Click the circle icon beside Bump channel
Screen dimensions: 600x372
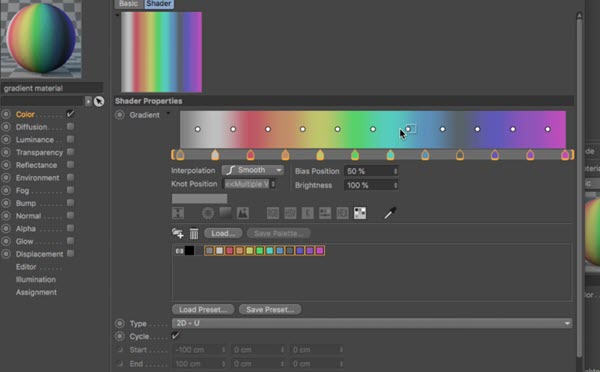[6, 203]
